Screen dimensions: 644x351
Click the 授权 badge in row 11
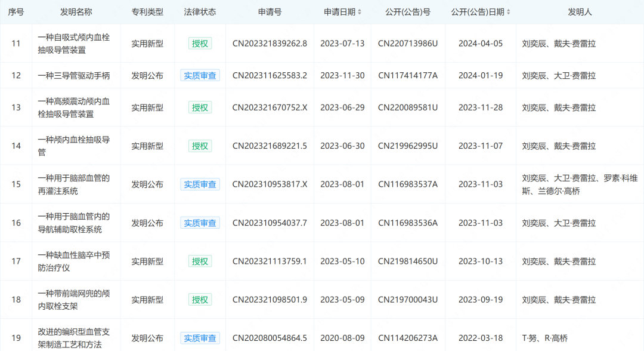pos(200,43)
